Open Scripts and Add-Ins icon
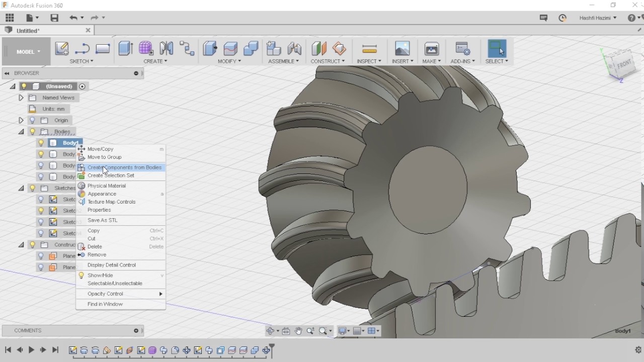 [x=462, y=48]
